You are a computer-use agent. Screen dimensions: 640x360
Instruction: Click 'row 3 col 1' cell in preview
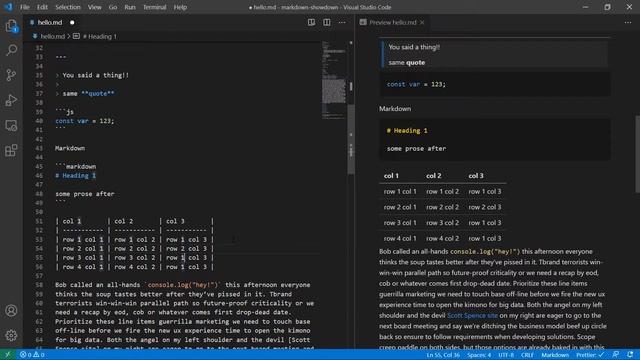click(400, 222)
